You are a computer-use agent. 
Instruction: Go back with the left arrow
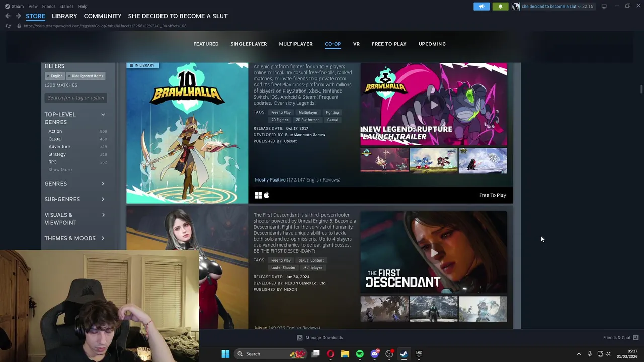click(8, 16)
